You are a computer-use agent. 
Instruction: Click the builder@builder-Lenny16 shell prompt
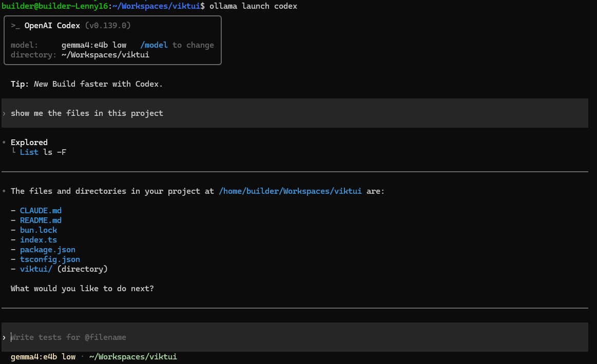pyautogui.click(x=55, y=6)
